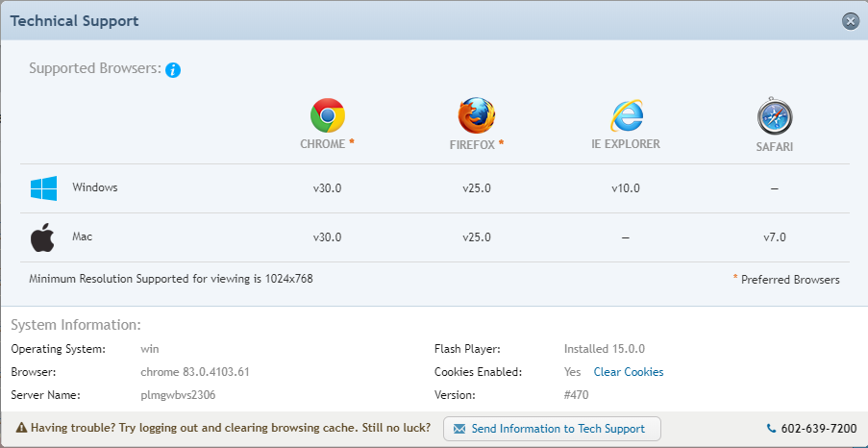Click the warning triangle icon
This screenshot has height=448, width=868.
pos(21,428)
